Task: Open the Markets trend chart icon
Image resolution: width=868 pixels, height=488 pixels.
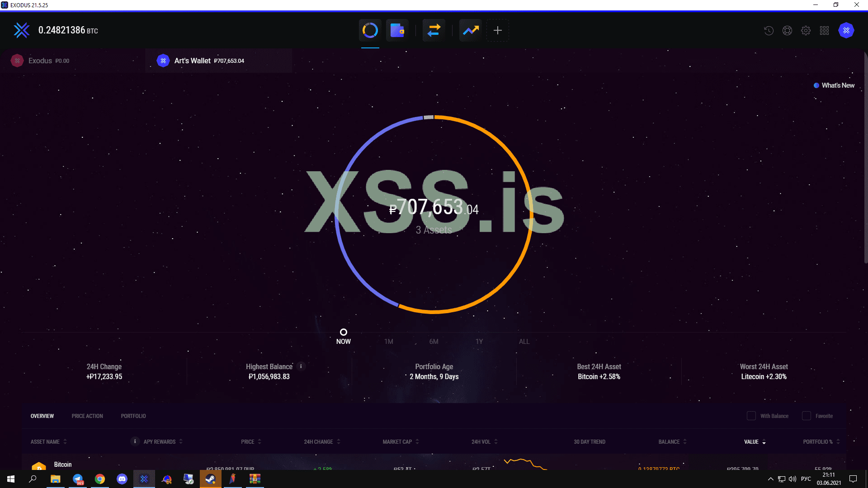Action: [x=470, y=30]
